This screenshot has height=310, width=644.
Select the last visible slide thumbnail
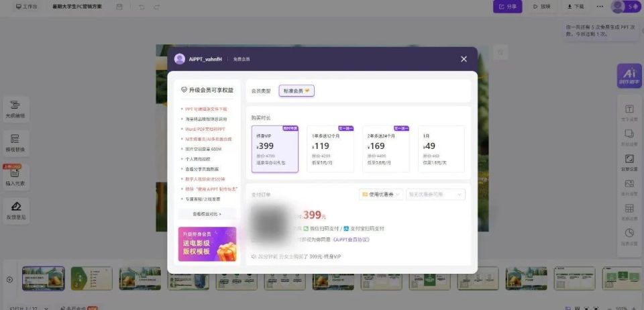click(x=623, y=278)
